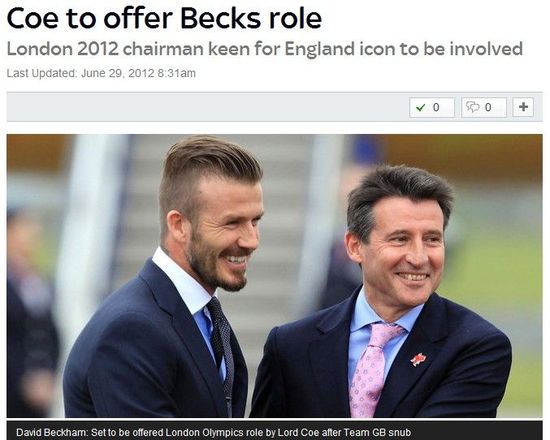Click the comment count showing 0
550x440 pixels.
[488, 107]
